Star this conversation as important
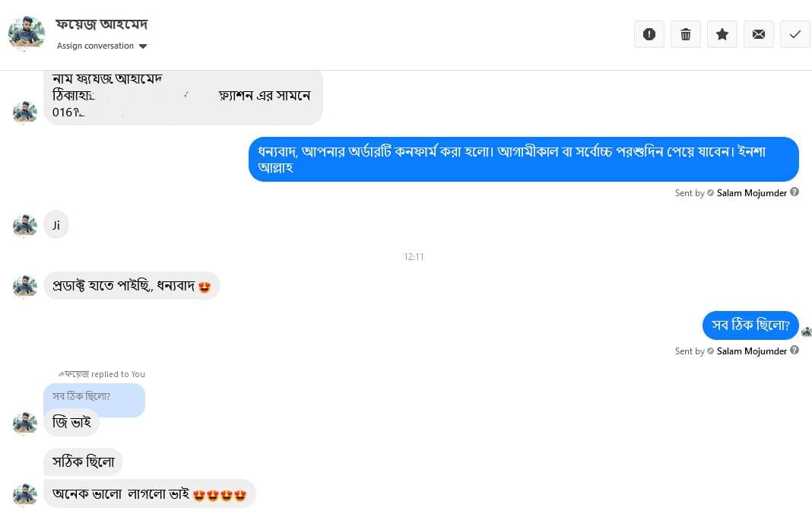The width and height of the screenshot is (812, 530). (722, 34)
